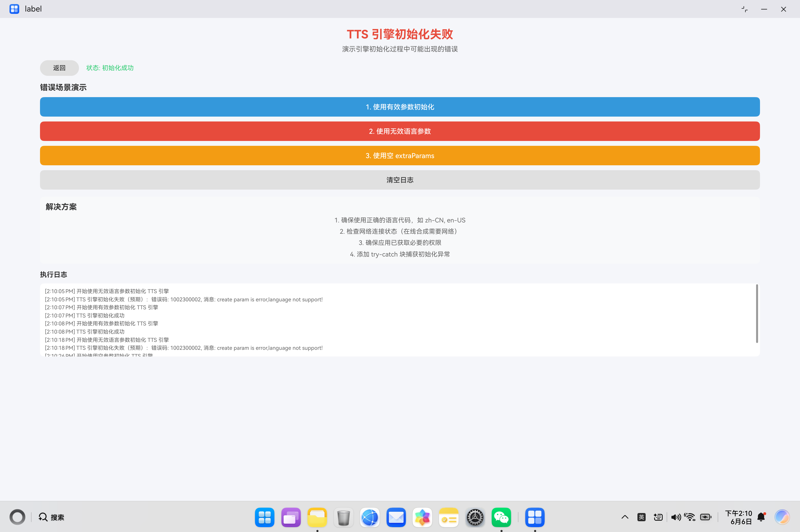Launch the browser globe dock icon
This screenshot has width=800, height=532.
370,517
